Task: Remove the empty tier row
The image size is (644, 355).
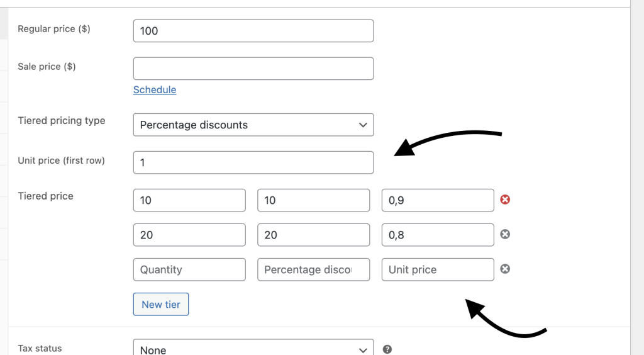Action: (x=504, y=269)
